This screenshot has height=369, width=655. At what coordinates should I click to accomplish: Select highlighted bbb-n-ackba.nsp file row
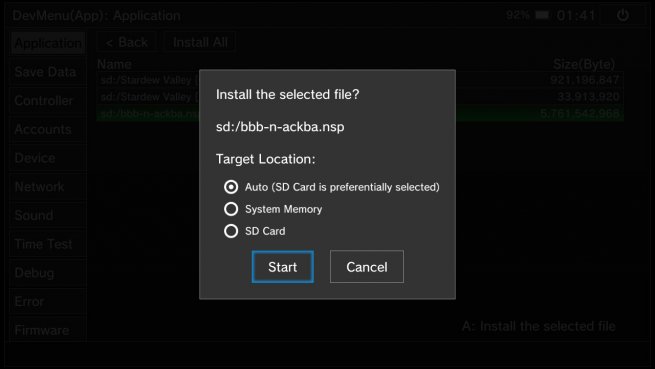[360, 114]
